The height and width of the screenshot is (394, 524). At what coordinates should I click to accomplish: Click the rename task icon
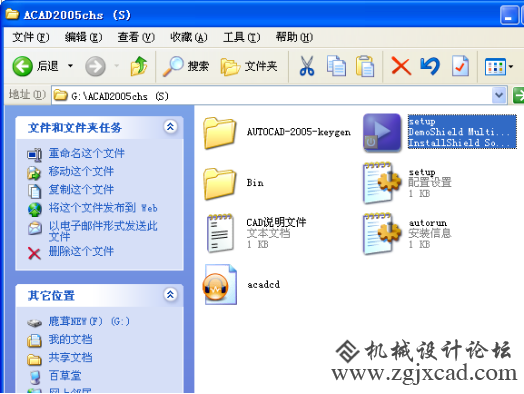click(x=34, y=155)
